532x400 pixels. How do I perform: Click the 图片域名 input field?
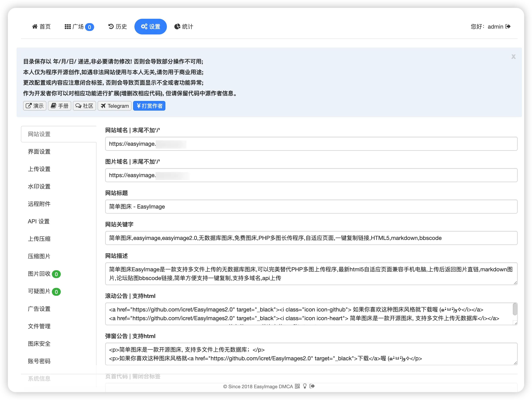click(311, 175)
